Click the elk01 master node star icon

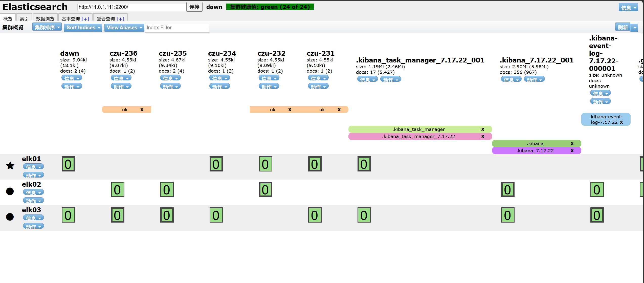[10, 166]
